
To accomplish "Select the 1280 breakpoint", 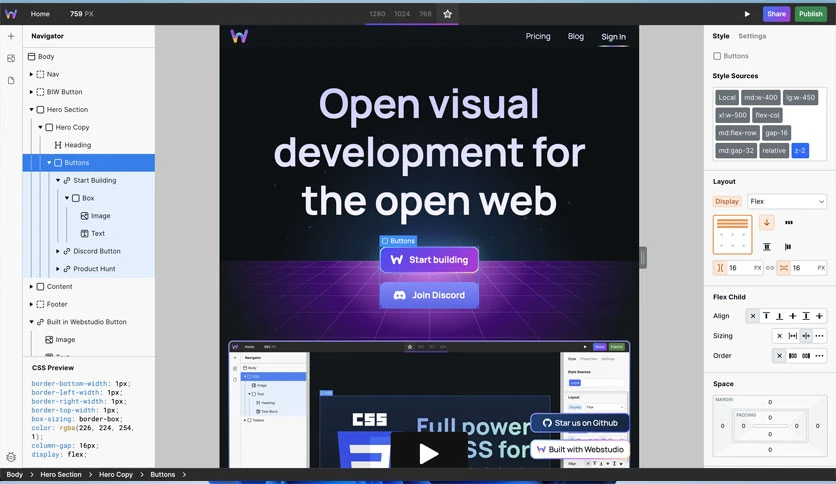I will point(377,14).
